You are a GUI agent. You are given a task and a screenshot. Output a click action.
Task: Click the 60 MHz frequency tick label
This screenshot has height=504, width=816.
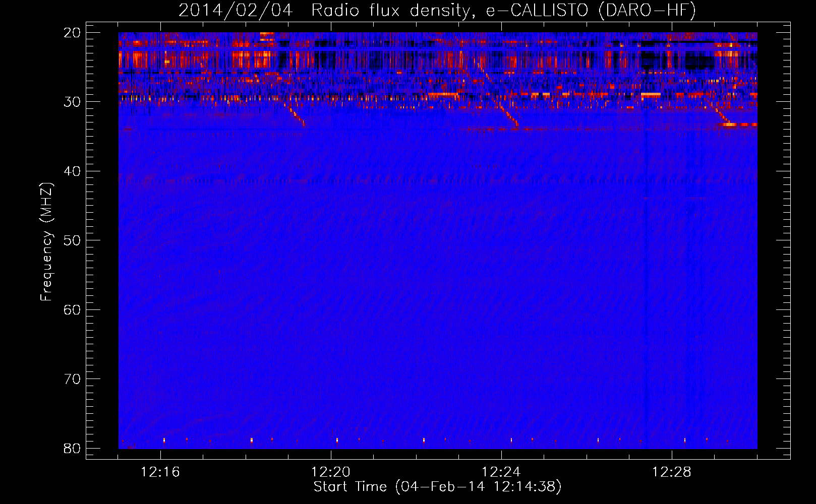pyautogui.click(x=72, y=309)
